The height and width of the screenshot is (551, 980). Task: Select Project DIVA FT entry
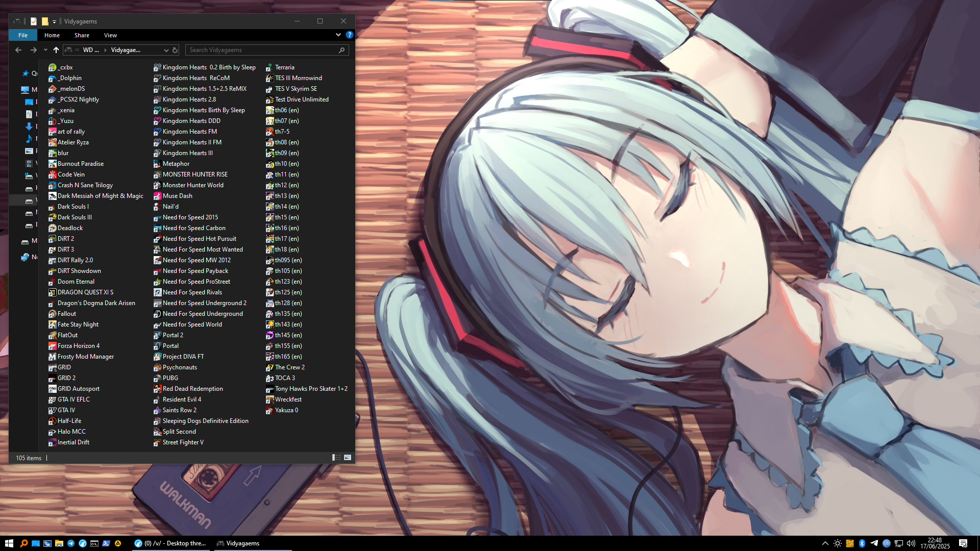(179, 357)
